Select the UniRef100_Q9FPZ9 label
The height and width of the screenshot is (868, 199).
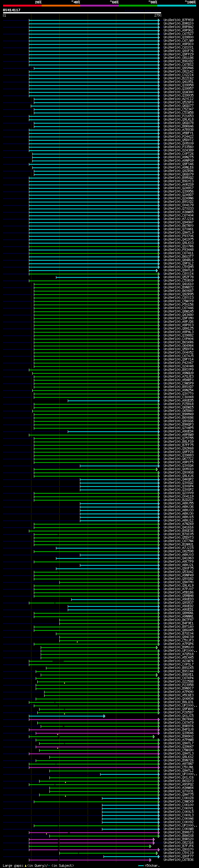tap(178, 55)
